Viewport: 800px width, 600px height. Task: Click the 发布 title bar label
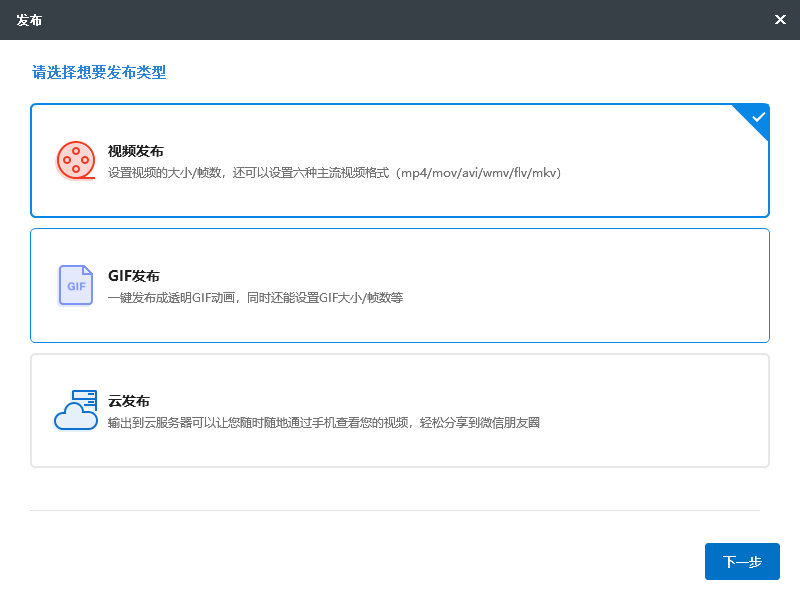click(29, 20)
